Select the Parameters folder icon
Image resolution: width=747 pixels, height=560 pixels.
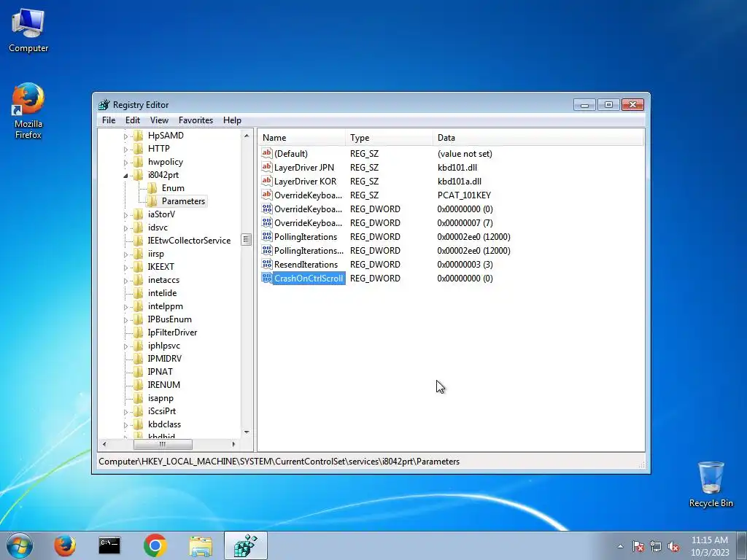[x=152, y=201]
